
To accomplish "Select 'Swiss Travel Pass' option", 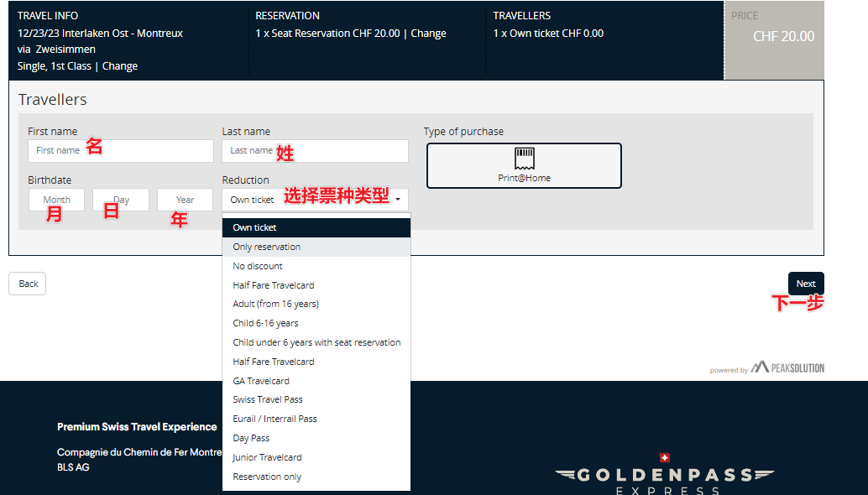I will click(316, 399).
